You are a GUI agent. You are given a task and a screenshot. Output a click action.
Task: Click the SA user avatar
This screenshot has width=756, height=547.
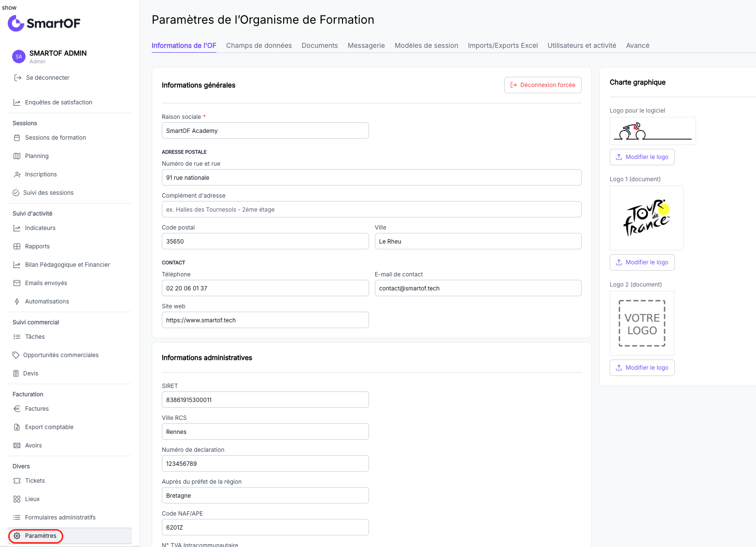tap(18, 57)
